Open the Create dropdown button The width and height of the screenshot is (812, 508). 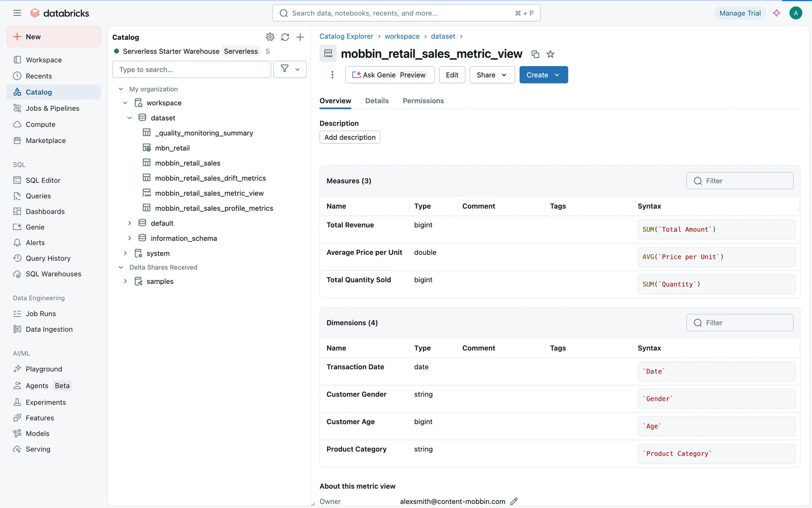[x=543, y=75]
